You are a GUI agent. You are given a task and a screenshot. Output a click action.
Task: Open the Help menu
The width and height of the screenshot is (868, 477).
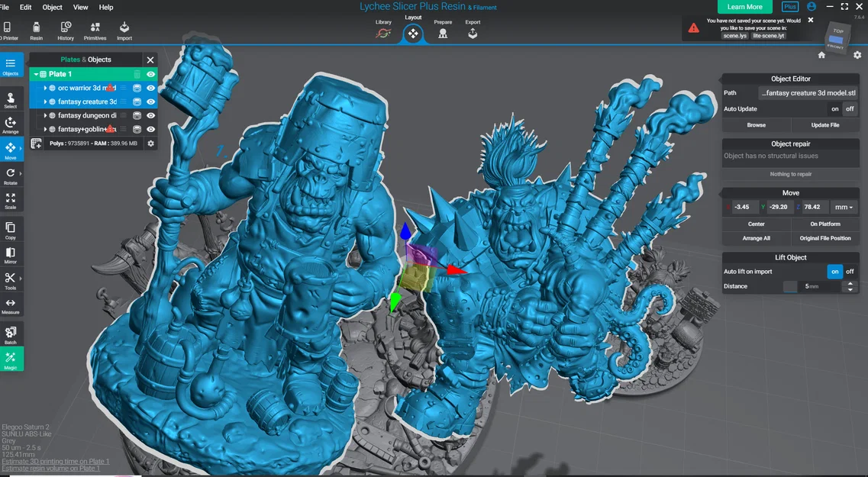click(105, 7)
